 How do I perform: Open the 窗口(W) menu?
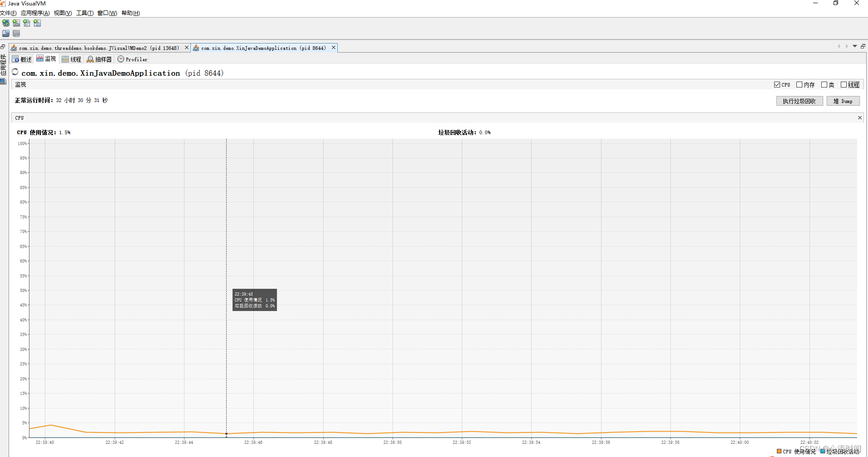pyautogui.click(x=107, y=13)
